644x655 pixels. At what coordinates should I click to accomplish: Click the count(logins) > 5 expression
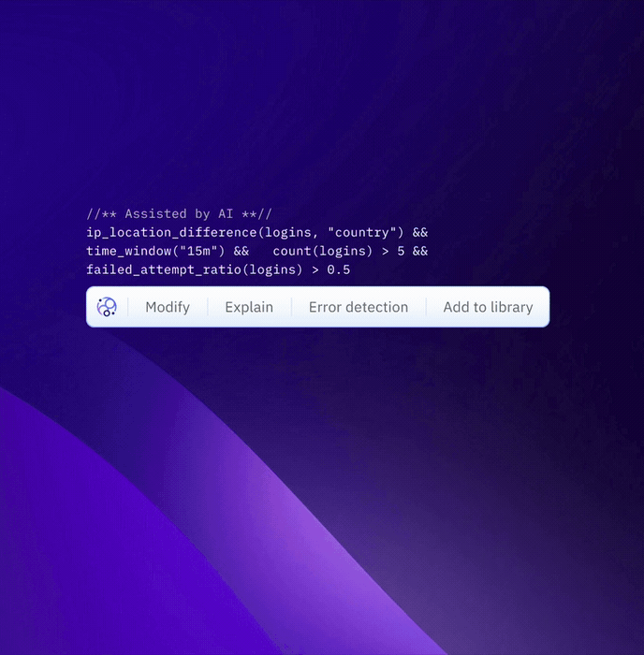339,251
